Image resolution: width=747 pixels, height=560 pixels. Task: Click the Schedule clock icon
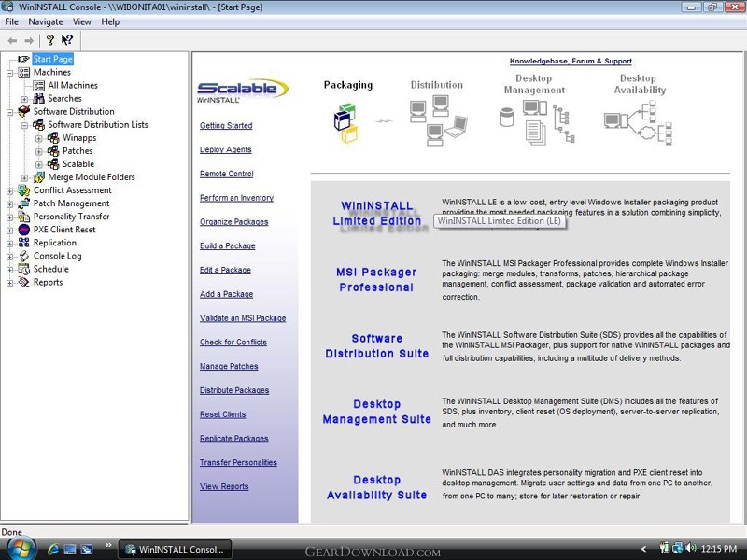tap(24, 269)
